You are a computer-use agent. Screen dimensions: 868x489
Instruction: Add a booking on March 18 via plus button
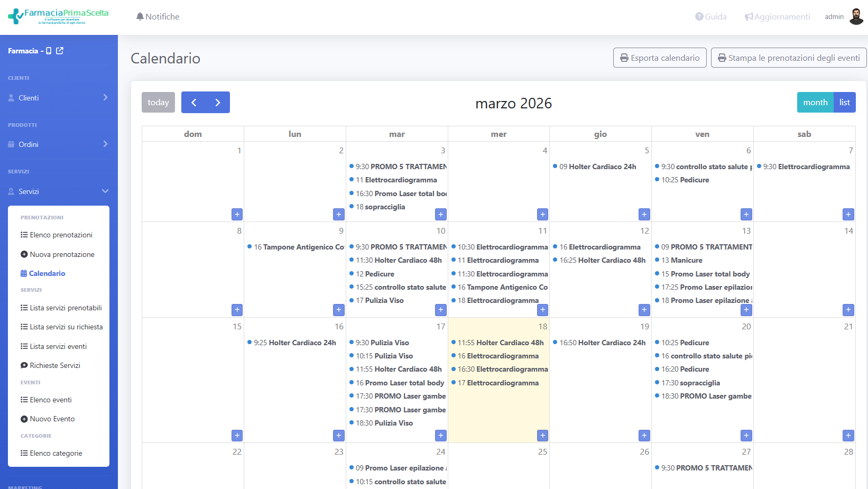(x=542, y=435)
